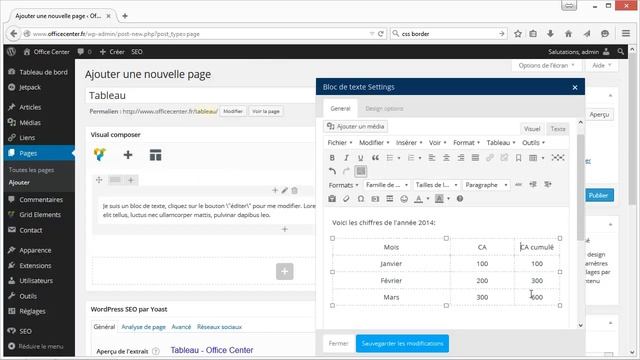Underline the selected text
Viewport: 640px width, 360px height.
coord(360,158)
